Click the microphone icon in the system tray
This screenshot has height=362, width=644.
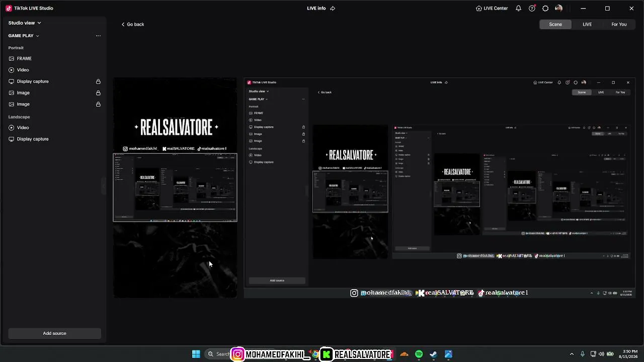pyautogui.click(x=583, y=354)
